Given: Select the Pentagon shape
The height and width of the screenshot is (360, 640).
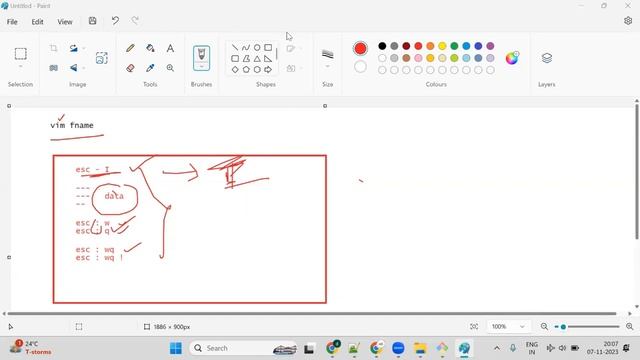Looking at the screenshot, I should 246,70.
